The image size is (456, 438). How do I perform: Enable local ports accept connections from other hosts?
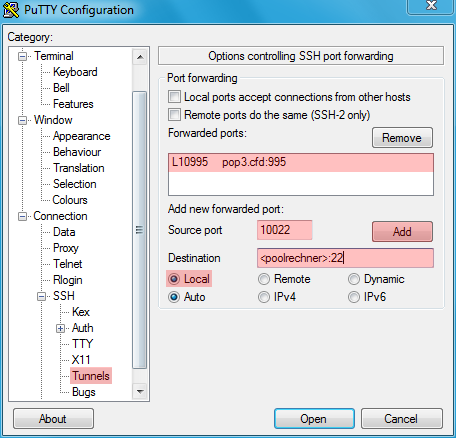coord(174,97)
